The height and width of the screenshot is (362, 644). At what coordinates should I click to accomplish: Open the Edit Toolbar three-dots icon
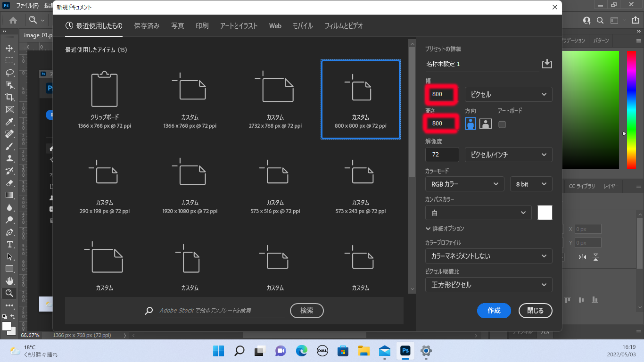tap(9, 305)
